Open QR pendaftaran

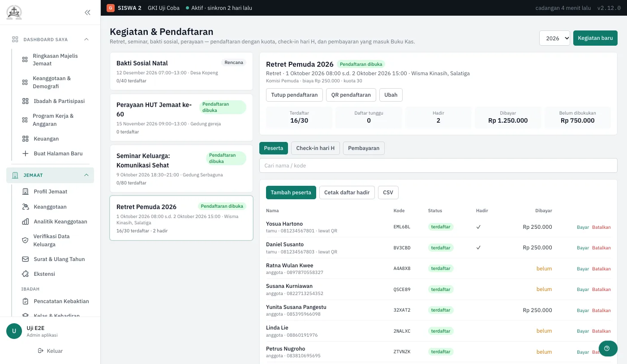click(x=351, y=95)
